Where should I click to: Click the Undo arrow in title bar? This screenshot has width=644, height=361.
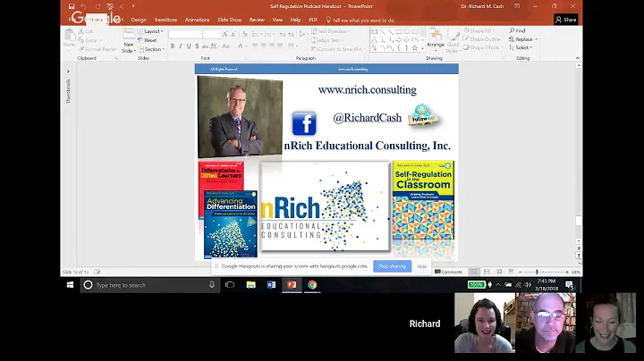pos(83,6)
